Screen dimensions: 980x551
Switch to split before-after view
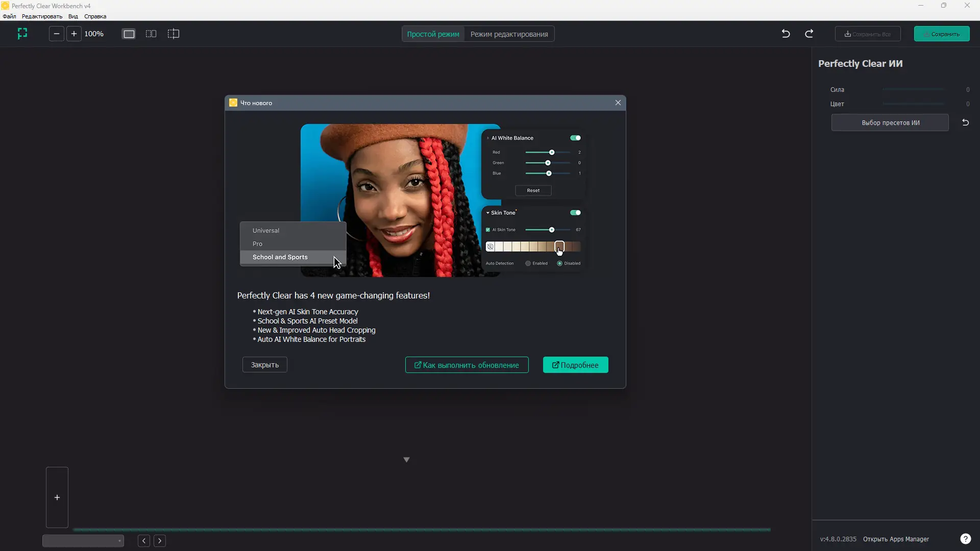coord(174,34)
